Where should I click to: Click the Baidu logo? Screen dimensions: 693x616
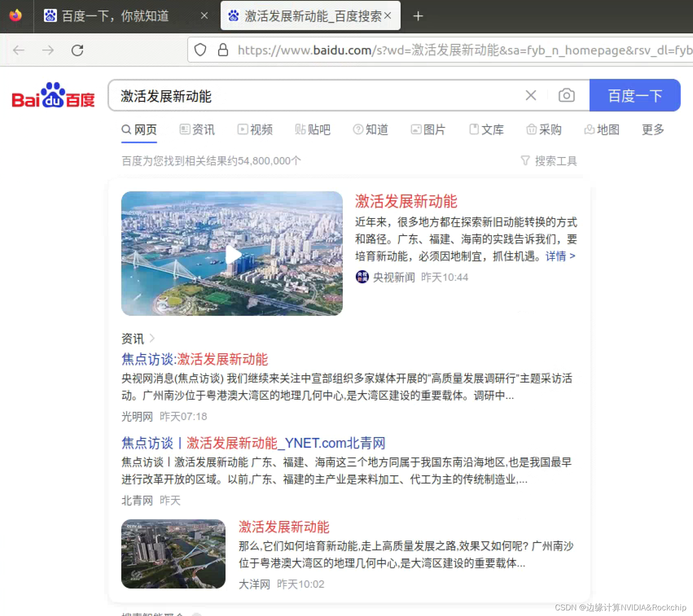pyautogui.click(x=53, y=95)
